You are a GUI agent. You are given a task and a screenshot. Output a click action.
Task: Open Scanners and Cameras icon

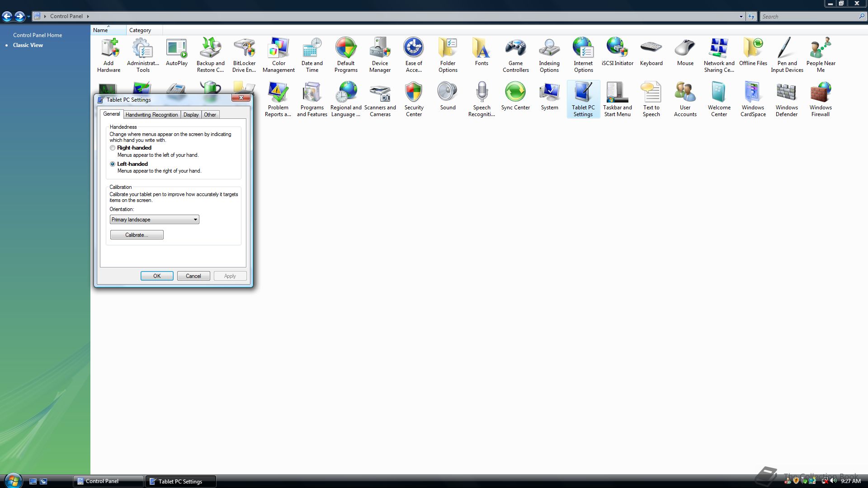point(380,99)
